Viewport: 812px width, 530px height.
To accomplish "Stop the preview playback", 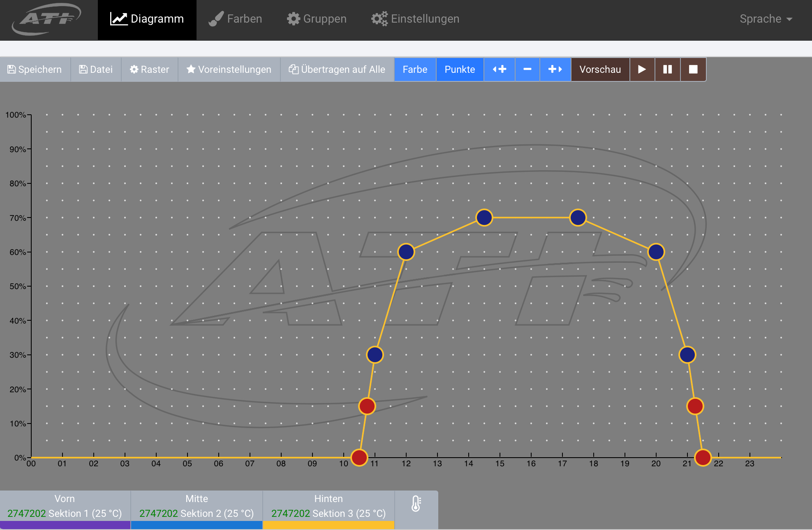I will pyautogui.click(x=693, y=69).
